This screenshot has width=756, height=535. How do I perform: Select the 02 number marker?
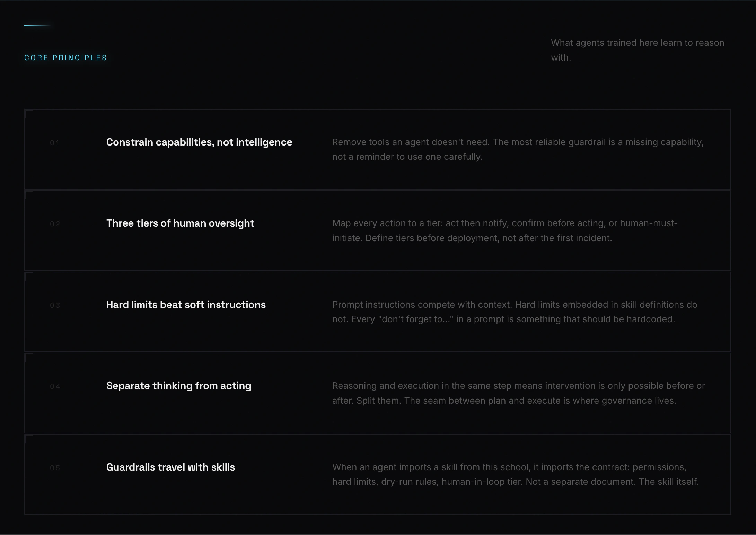(55, 224)
